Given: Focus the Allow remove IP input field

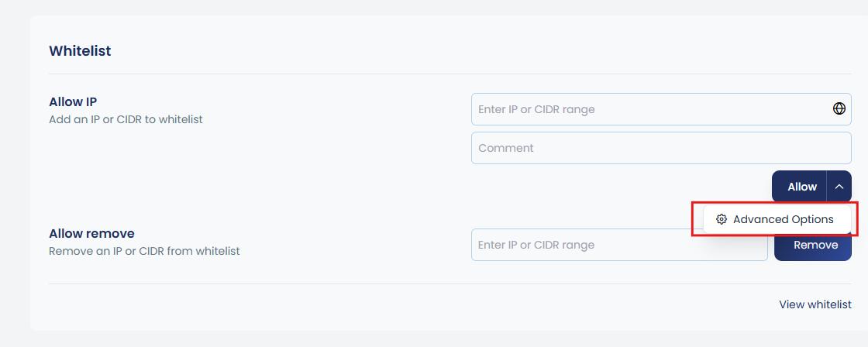Looking at the screenshot, I should pyautogui.click(x=618, y=245).
